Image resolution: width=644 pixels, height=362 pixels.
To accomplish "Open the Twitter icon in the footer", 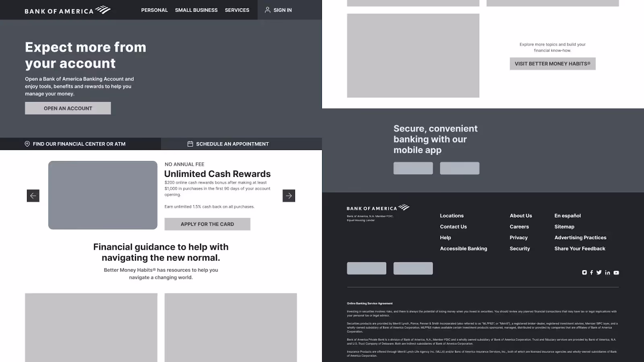I will click(599, 273).
